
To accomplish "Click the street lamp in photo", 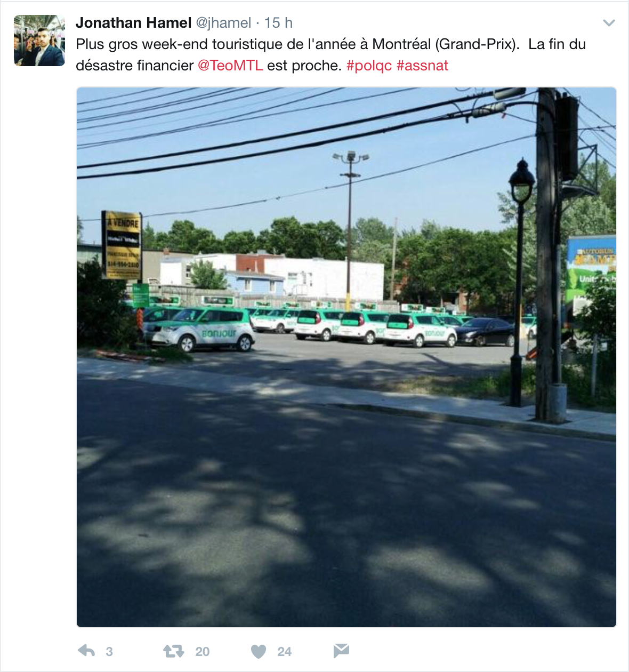I will point(519,283).
